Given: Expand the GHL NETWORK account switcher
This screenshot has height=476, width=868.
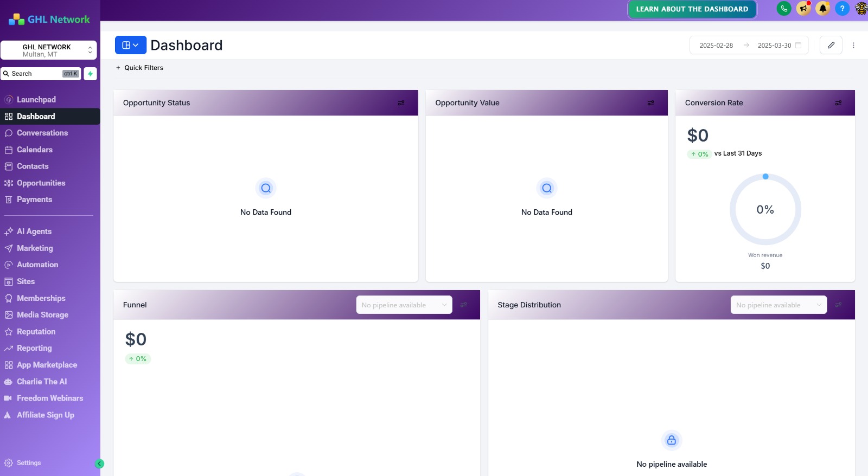Looking at the screenshot, I should coord(49,50).
